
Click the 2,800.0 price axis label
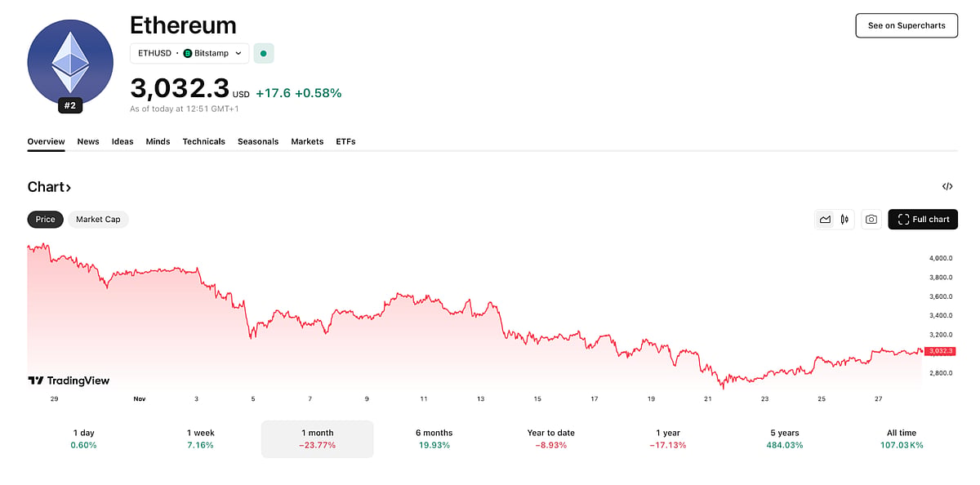(941, 373)
